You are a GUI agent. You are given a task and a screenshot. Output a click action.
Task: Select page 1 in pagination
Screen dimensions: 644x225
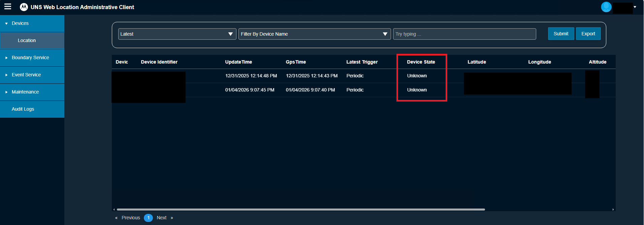pyautogui.click(x=148, y=218)
